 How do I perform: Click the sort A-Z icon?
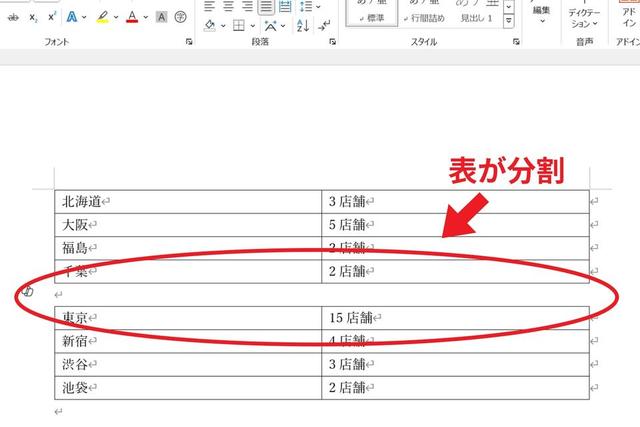tap(303, 26)
